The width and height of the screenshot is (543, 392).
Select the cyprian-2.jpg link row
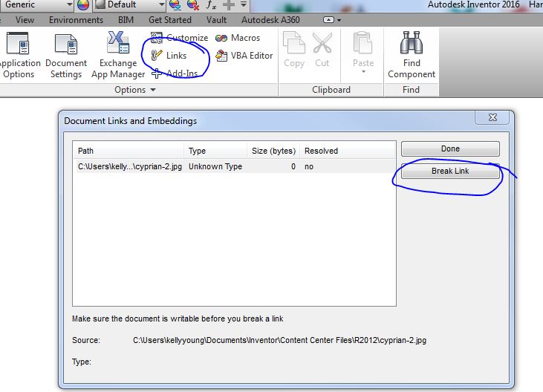tap(235, 166)
